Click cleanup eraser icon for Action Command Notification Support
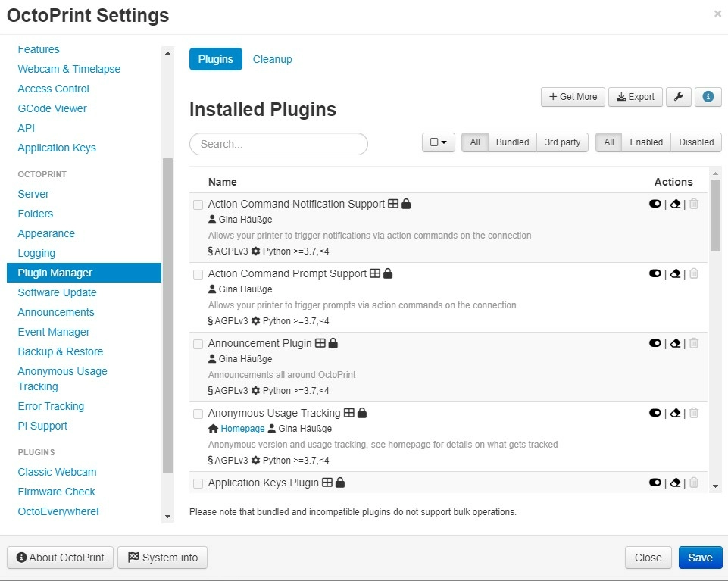The width and height of the screenshot is (728, 581). (x=675, y=205)
